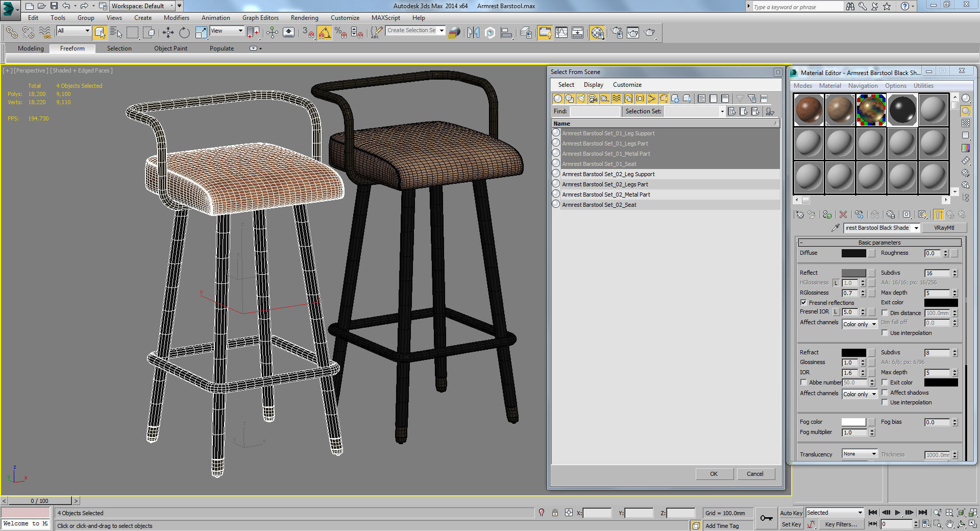Open the Modifiers menu
Viewport: 980px width, 531px height.
point(176,18)
